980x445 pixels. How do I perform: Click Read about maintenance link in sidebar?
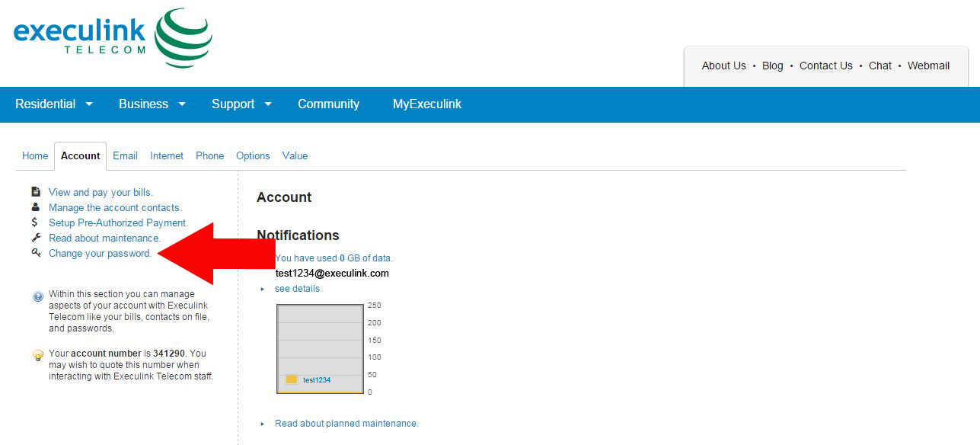(x=105, y=238)
